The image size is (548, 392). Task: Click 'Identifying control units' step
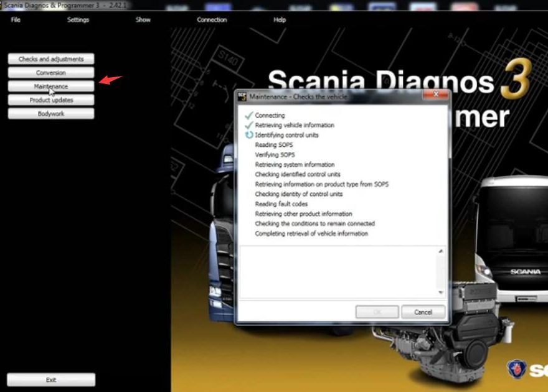[286, 135]
